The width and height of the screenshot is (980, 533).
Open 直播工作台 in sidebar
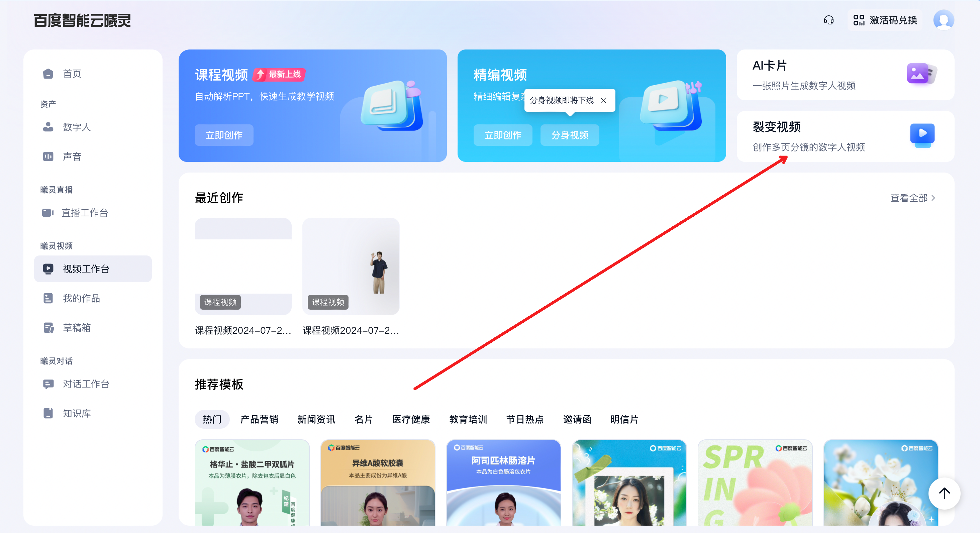pyautogui.click(x=93, y=212)
